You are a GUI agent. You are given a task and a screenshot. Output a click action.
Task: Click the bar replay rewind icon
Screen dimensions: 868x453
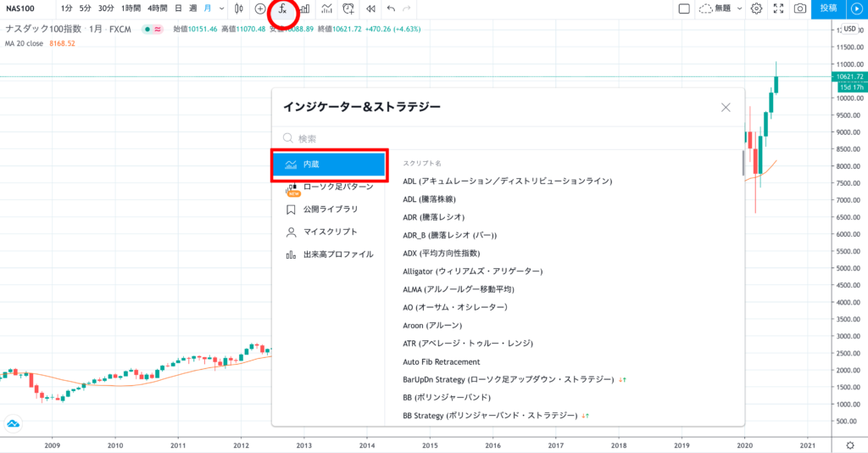coord(370,9)
